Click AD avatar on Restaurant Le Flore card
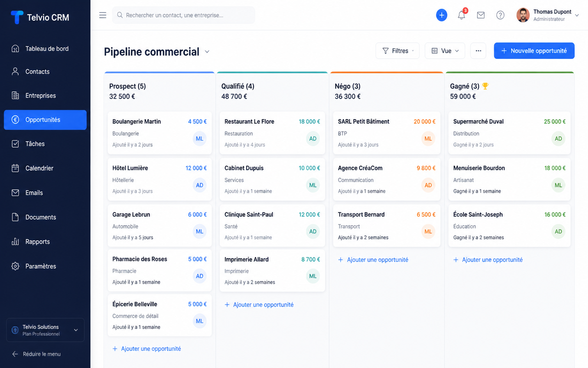Viewport: 588px width, 368px height. pos(313,139)
